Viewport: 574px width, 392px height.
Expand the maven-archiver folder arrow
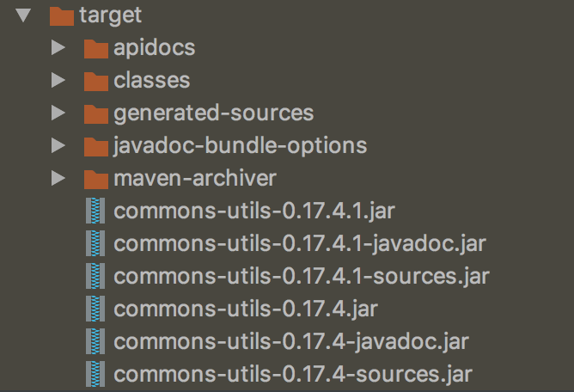click(x=58, y=178)
